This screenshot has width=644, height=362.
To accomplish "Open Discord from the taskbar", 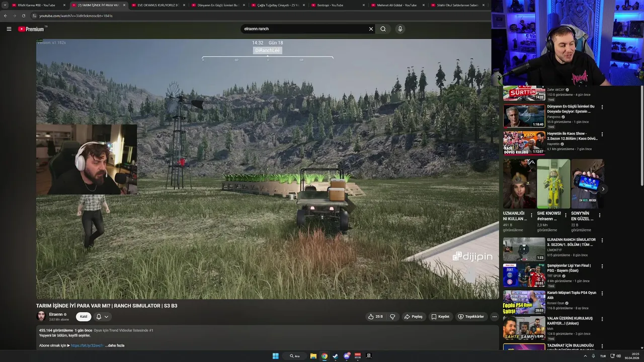I will (347, 356).
